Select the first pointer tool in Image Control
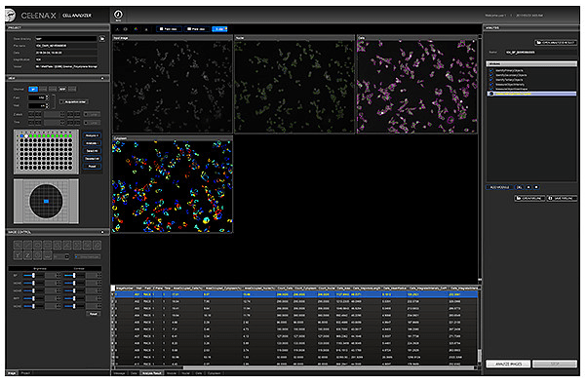The height and width of the screenshot is (384, 588). (x=18, y=246)
